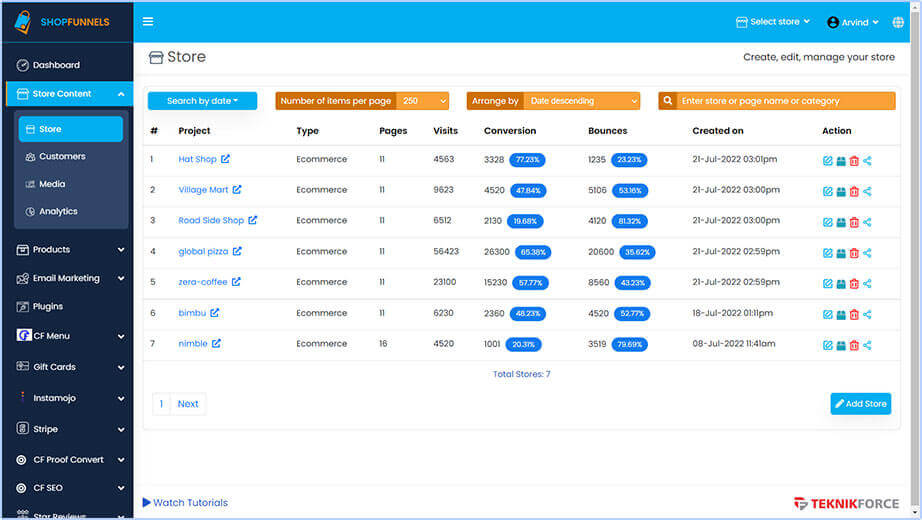Open the Search by date dropdown
The width and height of the screenshot is (922, 520).
[x=202, y=101]
